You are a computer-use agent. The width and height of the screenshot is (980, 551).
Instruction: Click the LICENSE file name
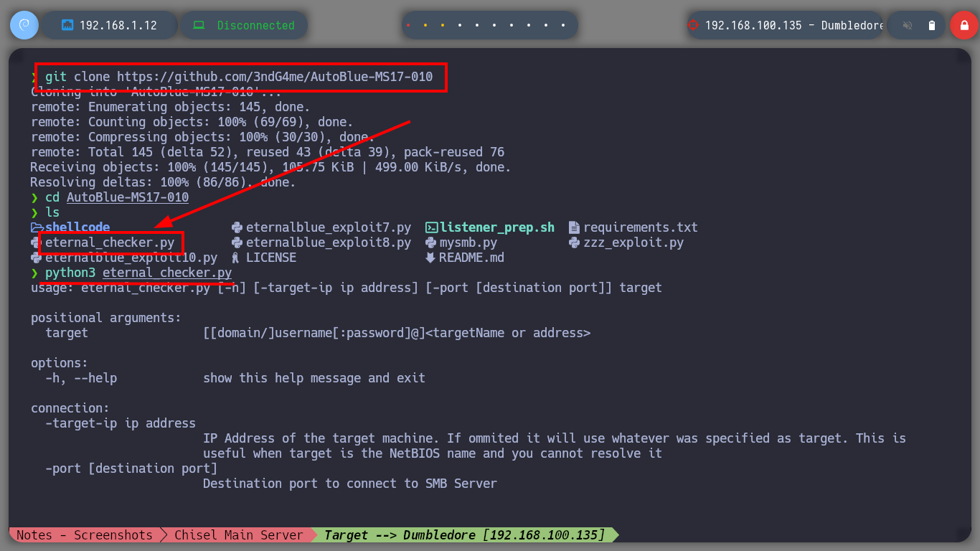271,258
